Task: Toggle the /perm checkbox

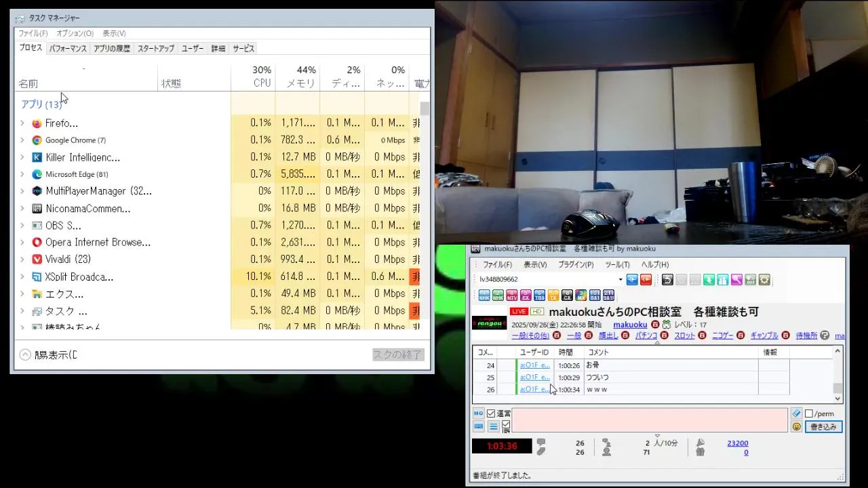Action: coord(808,413)
